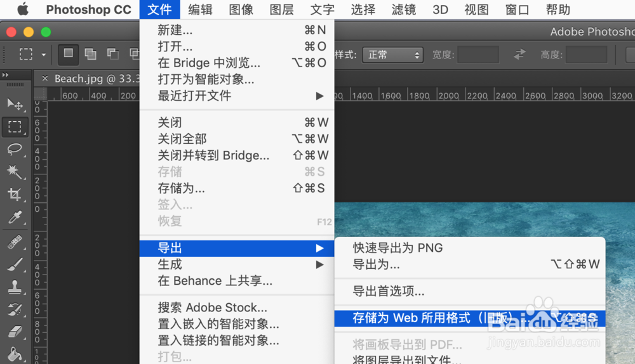Choose 关闭 from the file menu
Screen dimensions: 635x364
click(237, 122)
